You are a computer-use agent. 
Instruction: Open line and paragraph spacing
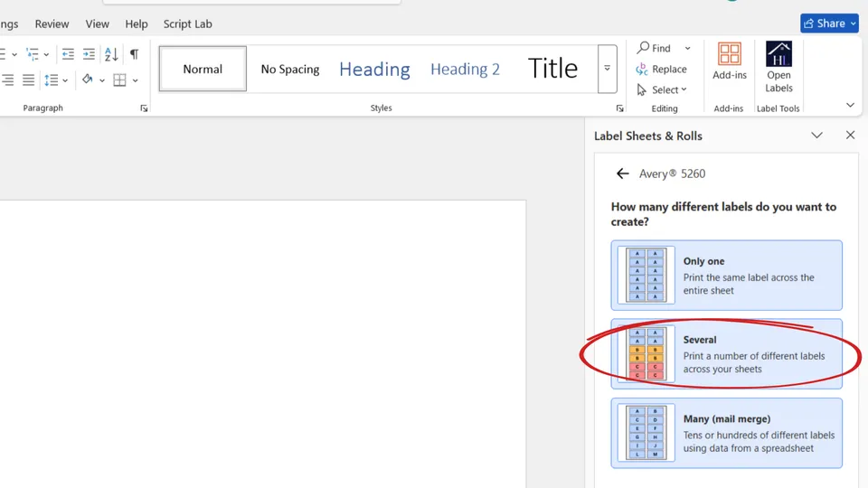(x=52, y=80)
